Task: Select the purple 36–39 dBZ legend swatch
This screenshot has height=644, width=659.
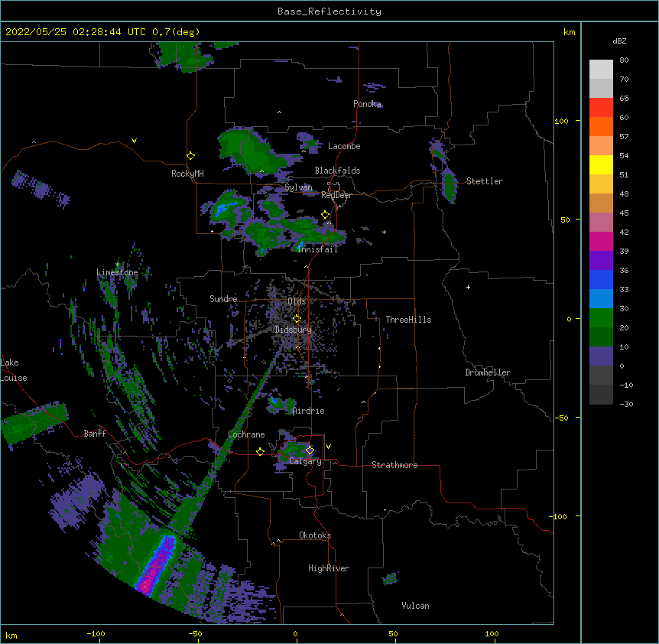Action: [x=601, y=261]
